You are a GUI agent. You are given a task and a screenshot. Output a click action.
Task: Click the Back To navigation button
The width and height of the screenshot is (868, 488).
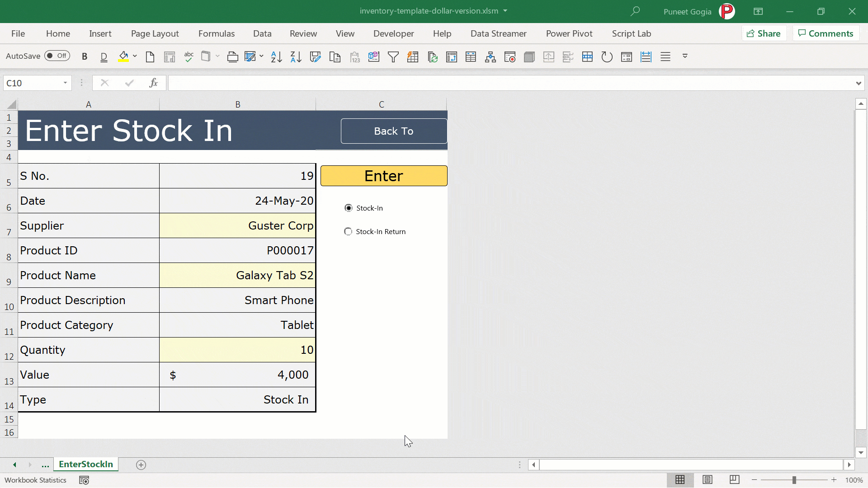(393, 131)
